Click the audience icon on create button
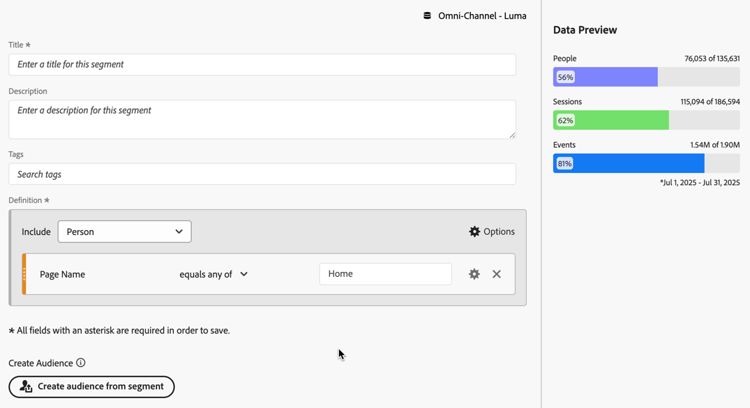 click(26, 387)
